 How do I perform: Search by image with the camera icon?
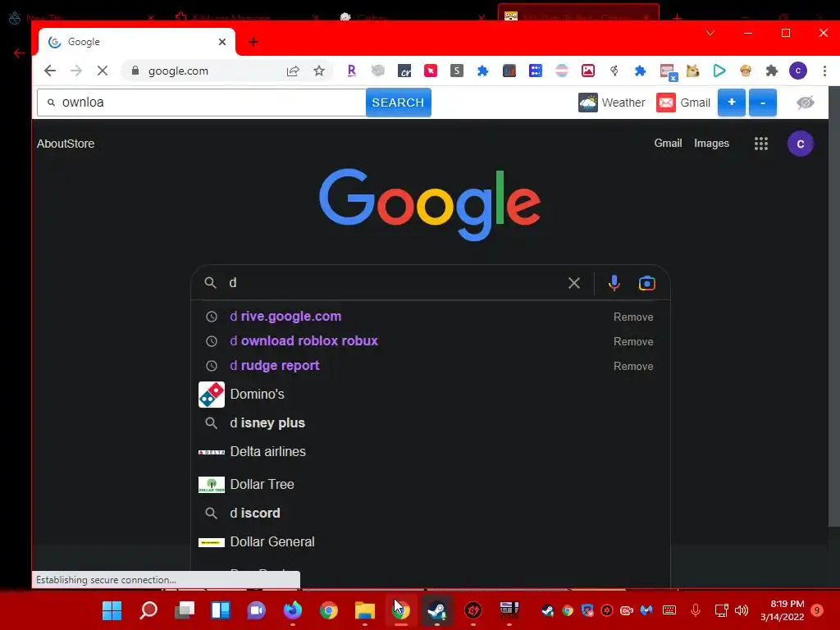(x=646, y=282)
